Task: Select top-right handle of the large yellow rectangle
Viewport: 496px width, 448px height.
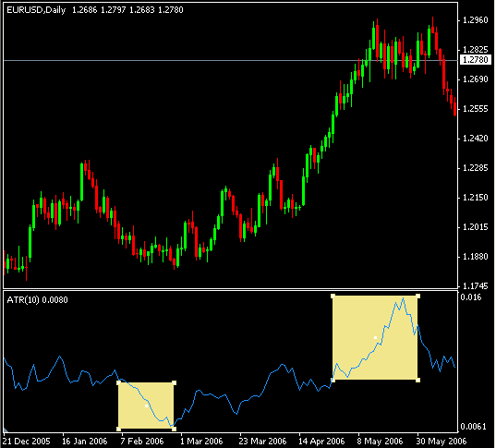Action: pos(417,297)
